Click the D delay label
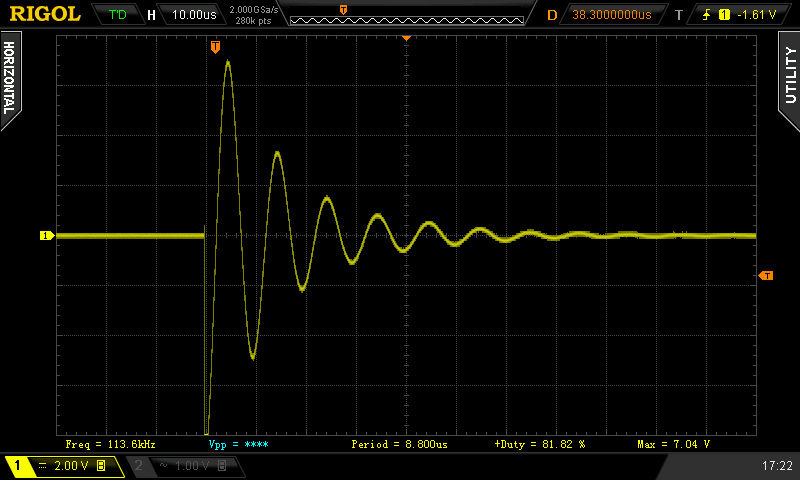800x480 pixels. (552, 15)
